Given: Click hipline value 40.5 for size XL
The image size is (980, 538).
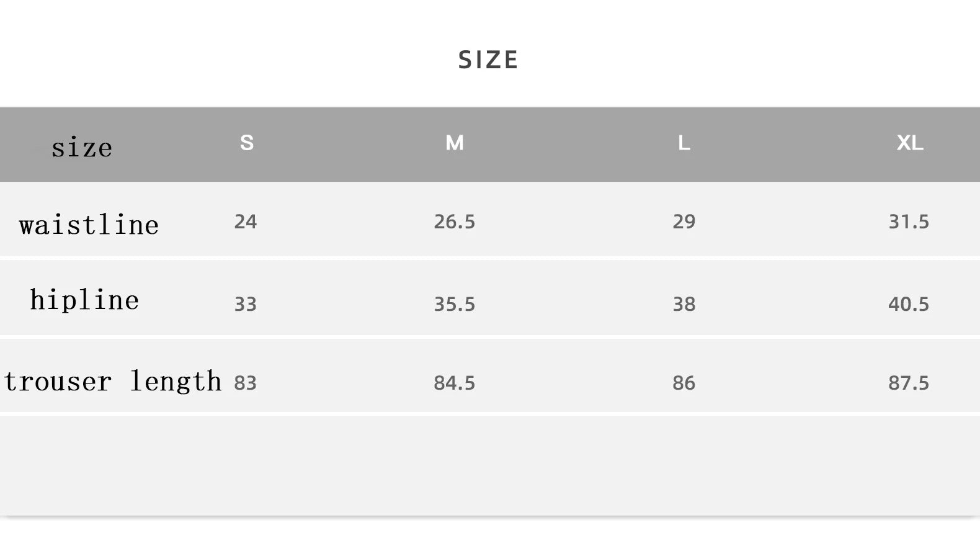Looking at the screenshot, I should 909,304.
